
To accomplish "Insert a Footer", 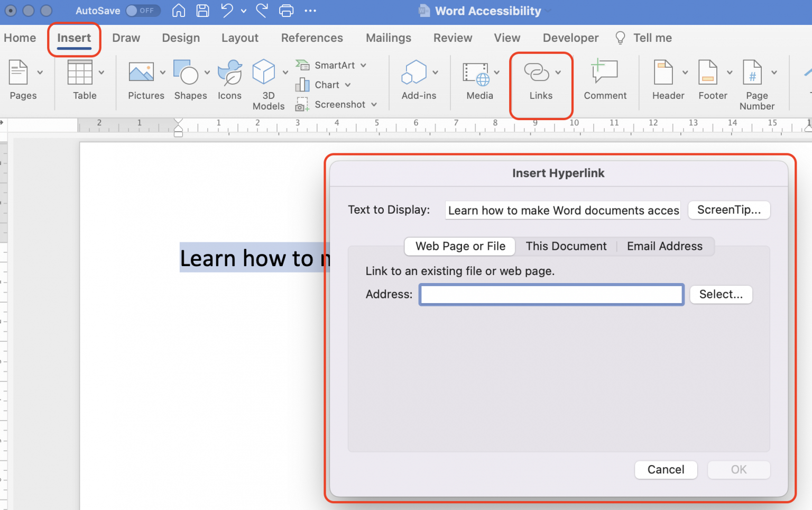I will point(711,79).
